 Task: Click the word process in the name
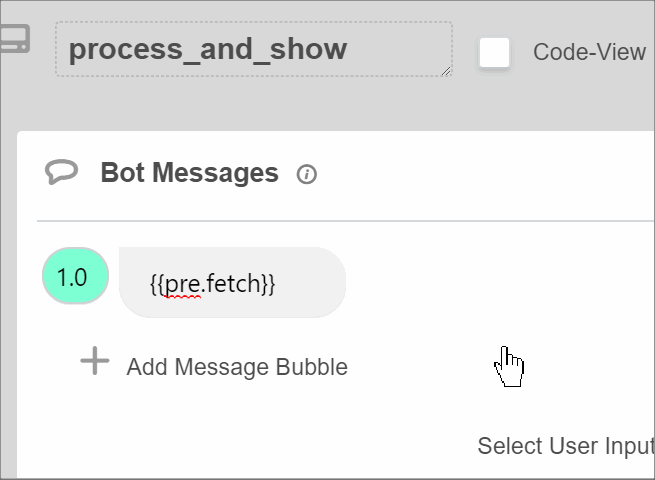click(126, 50)
